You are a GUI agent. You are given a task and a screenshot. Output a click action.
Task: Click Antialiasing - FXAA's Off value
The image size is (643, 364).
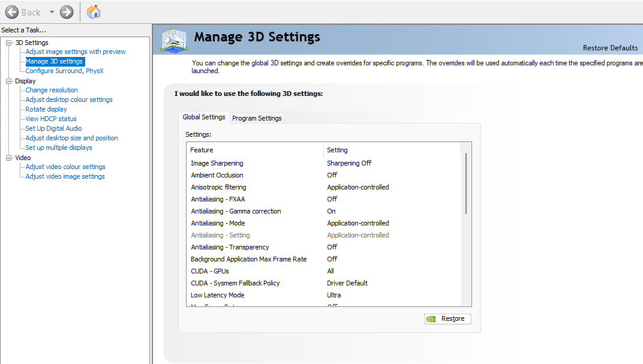[332, 199]
